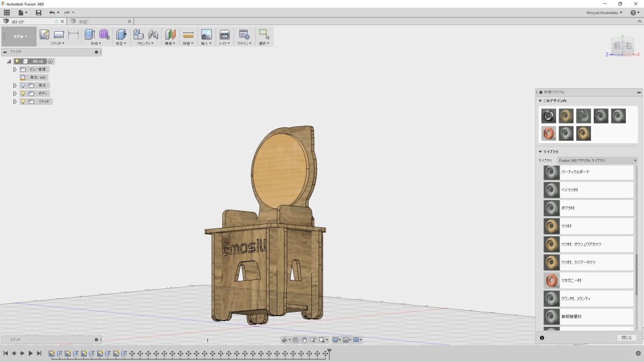644x362 pixels.
Task: Click the Fit zoom magnifier icon
Action: click(321, 340)
